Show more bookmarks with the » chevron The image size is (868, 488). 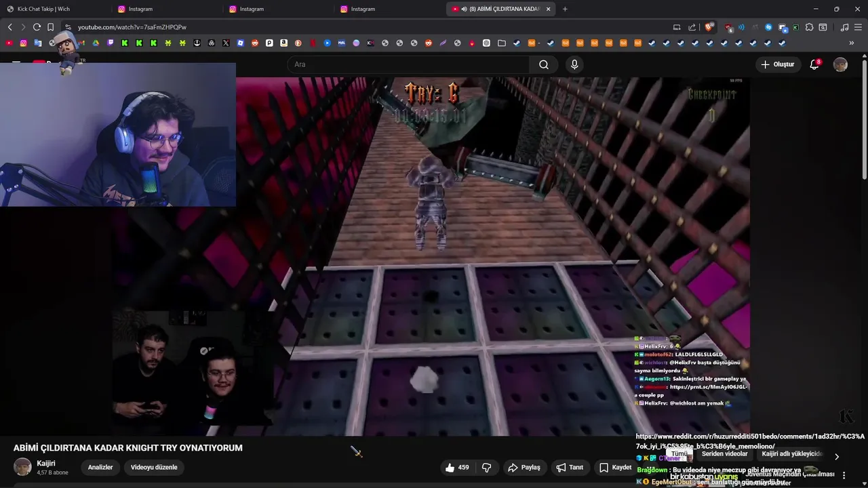pos(852,43)
